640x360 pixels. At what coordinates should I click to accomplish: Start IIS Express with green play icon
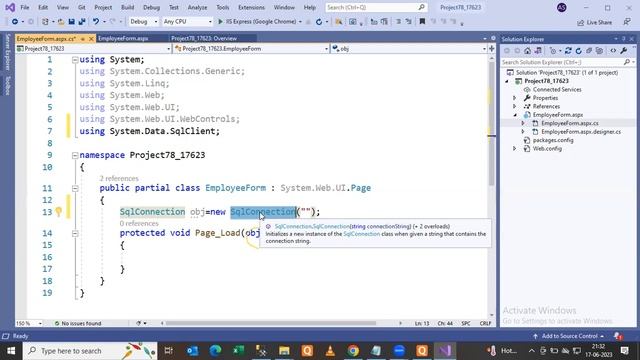(220, 22)
